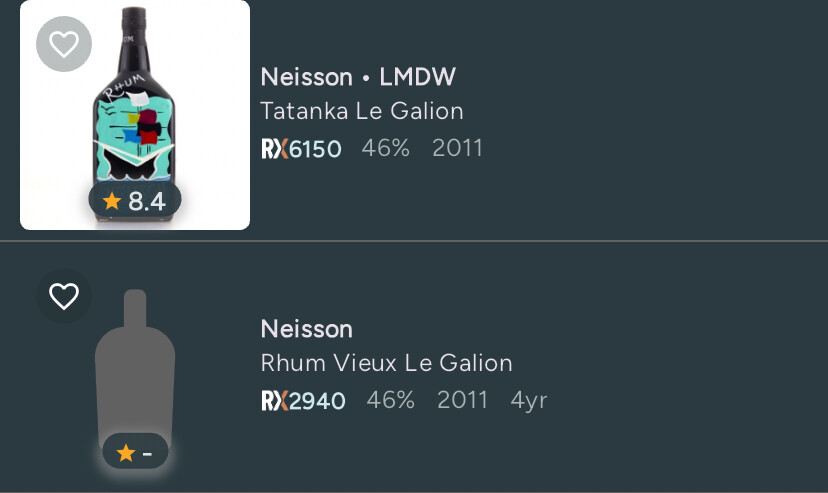Tap the 2011 vintage on Tatanka

coord(457,148)
